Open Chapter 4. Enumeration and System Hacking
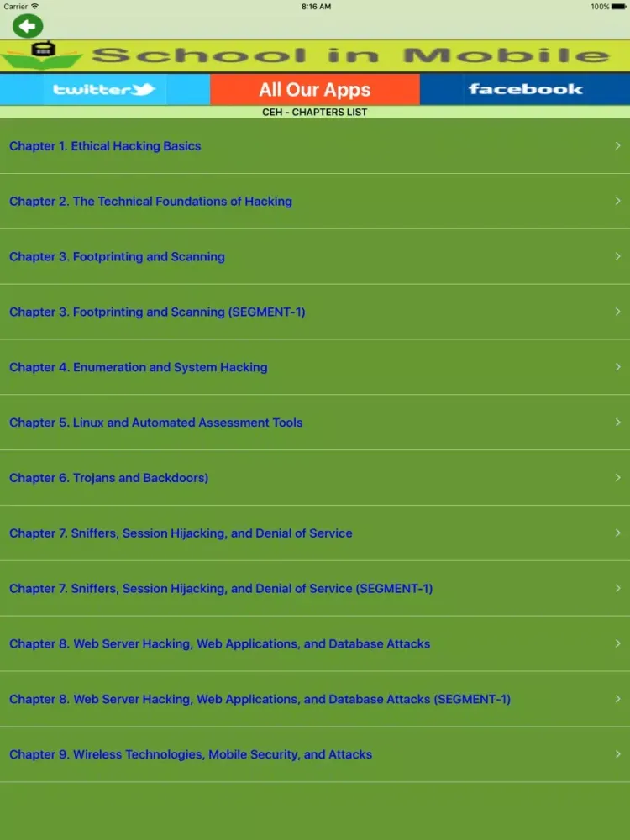 (x=315, y=367)
